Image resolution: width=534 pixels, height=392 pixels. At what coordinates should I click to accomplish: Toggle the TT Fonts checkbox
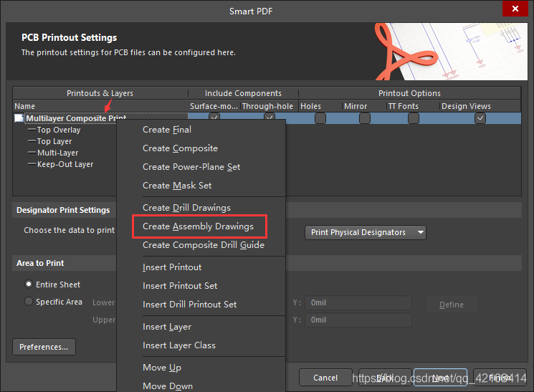point(414,118)
